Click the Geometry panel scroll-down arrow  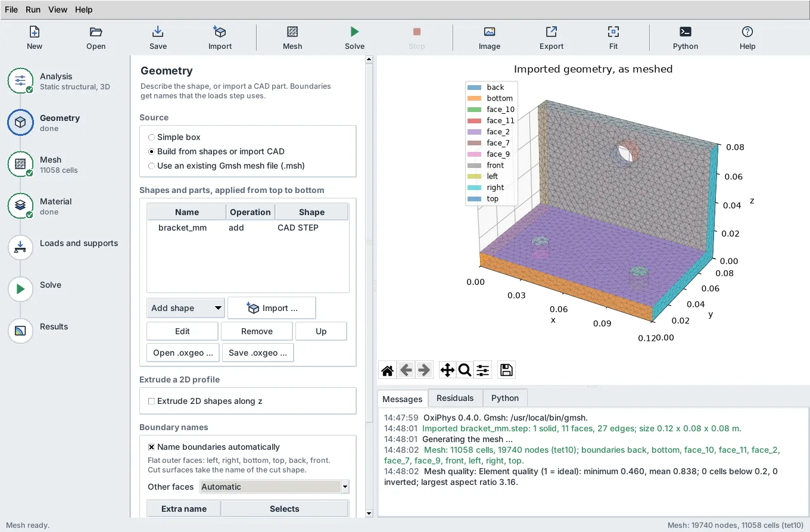[369, 513]
